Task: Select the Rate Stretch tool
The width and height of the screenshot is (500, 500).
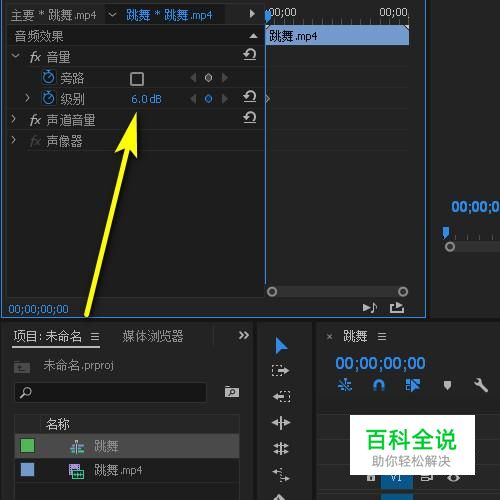Action: coord(281,474)
